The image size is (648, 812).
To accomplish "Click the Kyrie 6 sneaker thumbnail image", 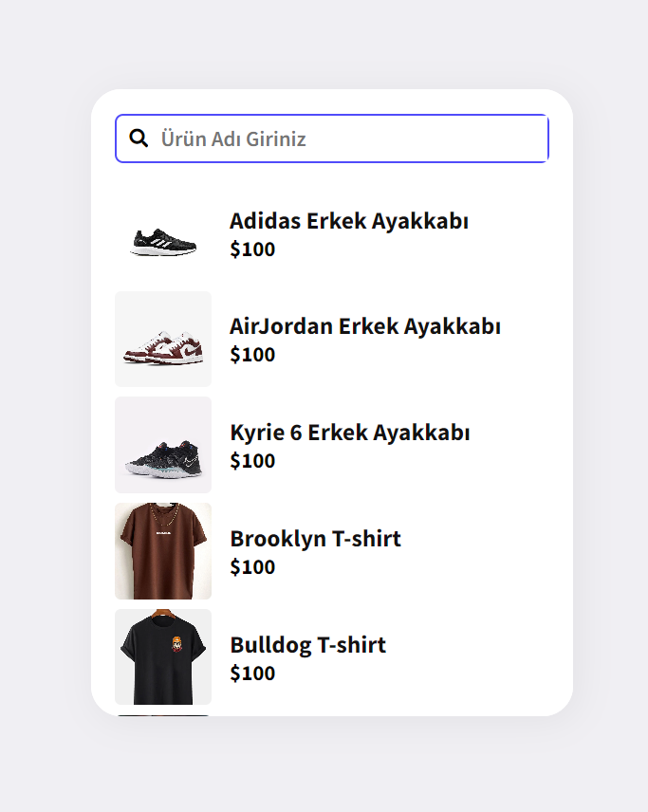I will click(x=162, y=445).
